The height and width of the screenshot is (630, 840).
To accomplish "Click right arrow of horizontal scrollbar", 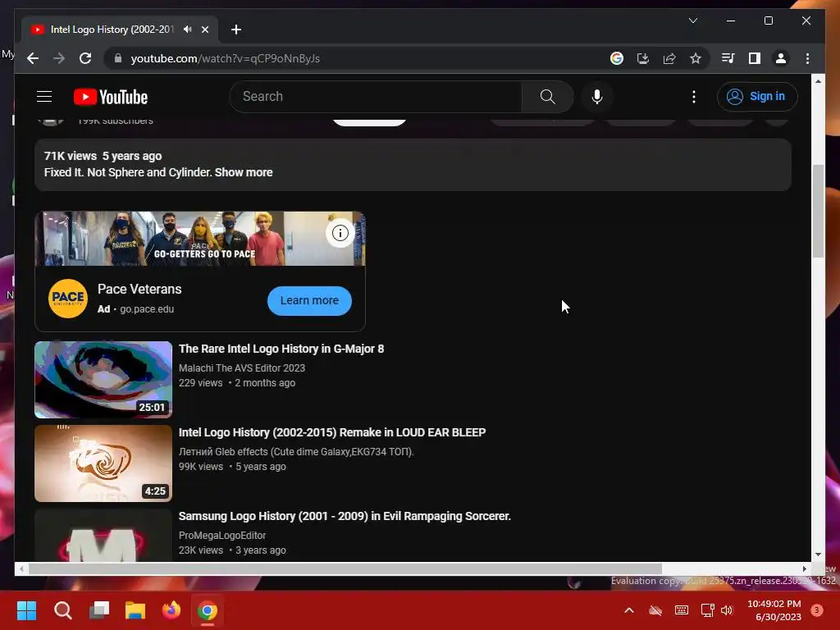I will pos(805,569).
